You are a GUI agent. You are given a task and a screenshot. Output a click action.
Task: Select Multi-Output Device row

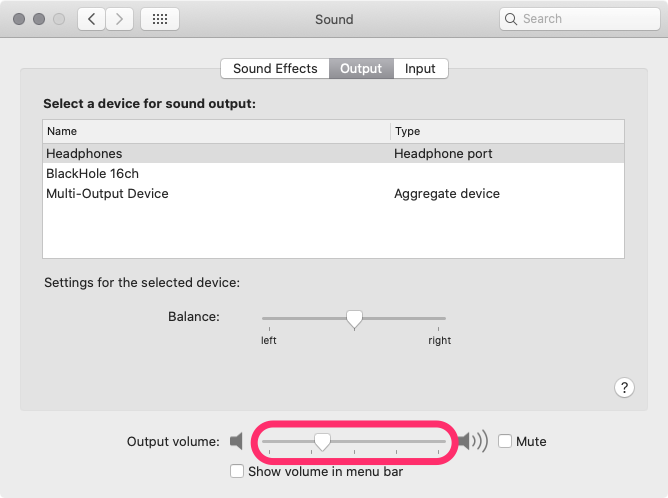pos(107,194)
